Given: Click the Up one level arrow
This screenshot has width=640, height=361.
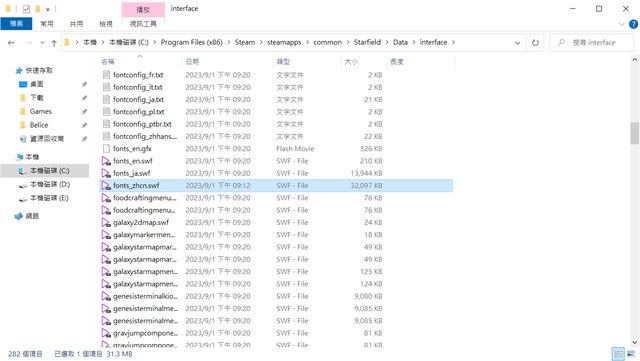Looking at the screenshot, I should [54, 43].
